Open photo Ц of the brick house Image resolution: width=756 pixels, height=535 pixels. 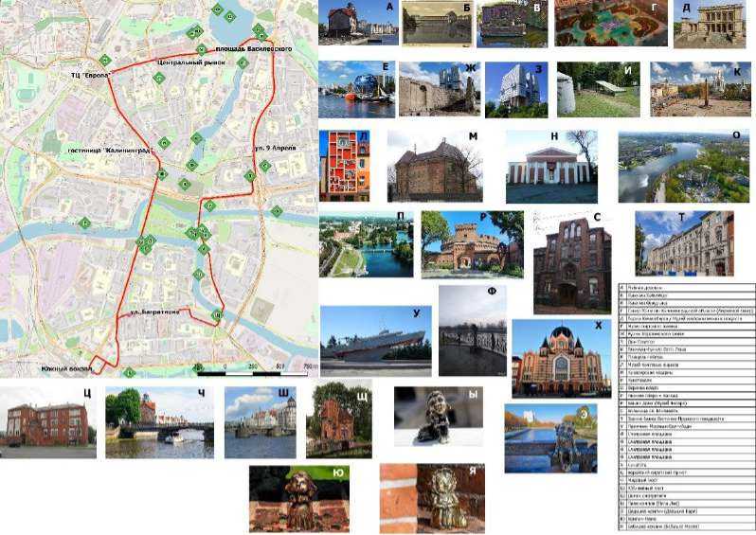[48, 422]
